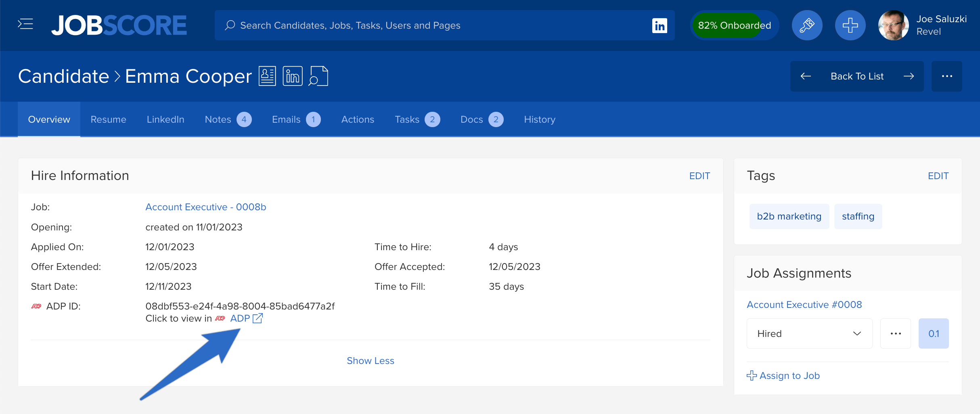Click Back To List
Screen dimensions: 980x414
click(857, 76)
